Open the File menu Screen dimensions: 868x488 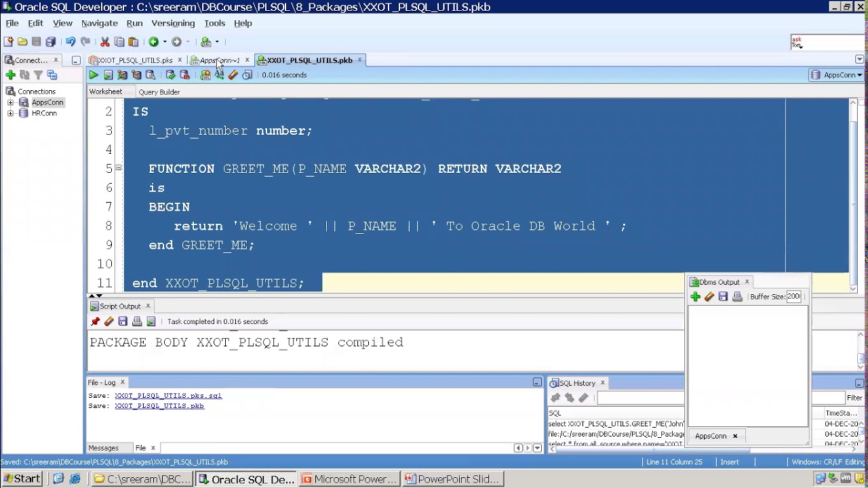coord(12,23)
